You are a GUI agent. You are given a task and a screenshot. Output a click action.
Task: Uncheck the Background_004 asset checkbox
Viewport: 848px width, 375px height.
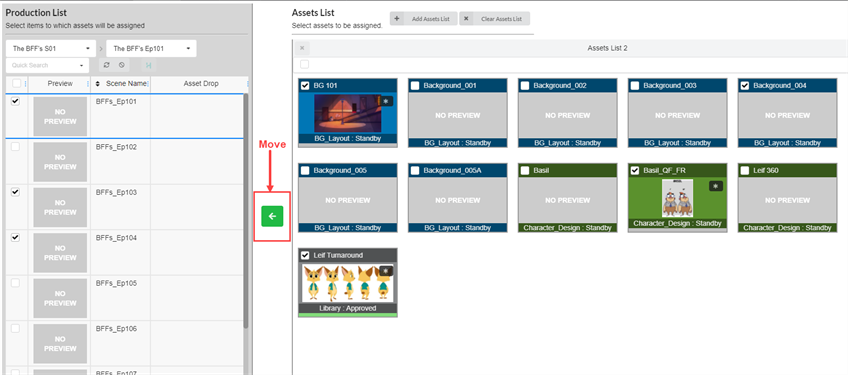[x=745, y=85]
